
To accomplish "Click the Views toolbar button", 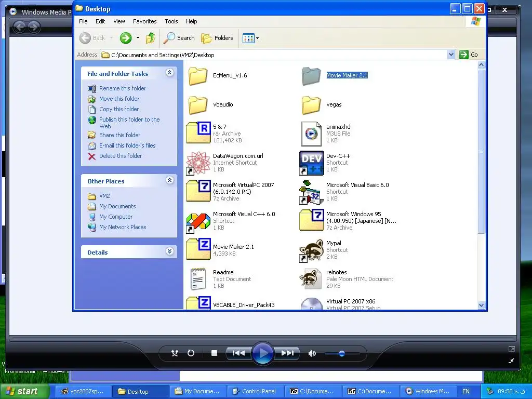I will click(248, 38).
